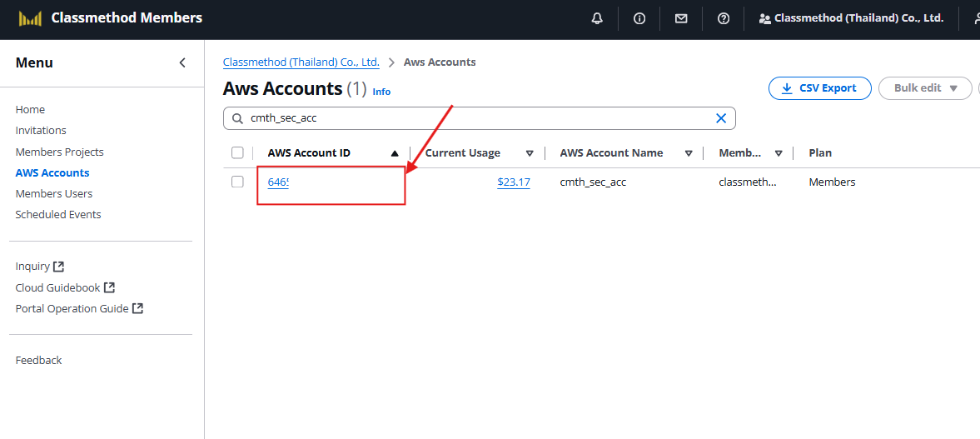Open the Bulk edit dropdown

click(x=925, y=88)
